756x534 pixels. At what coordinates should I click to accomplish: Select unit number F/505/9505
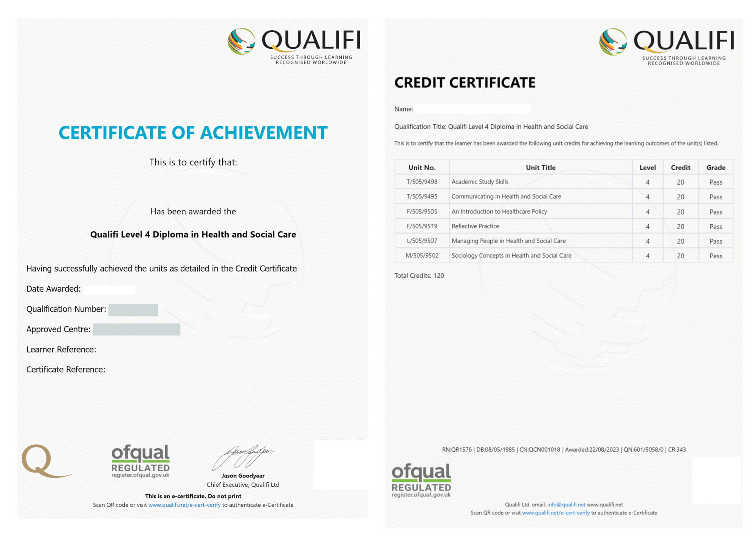[422, 211]
